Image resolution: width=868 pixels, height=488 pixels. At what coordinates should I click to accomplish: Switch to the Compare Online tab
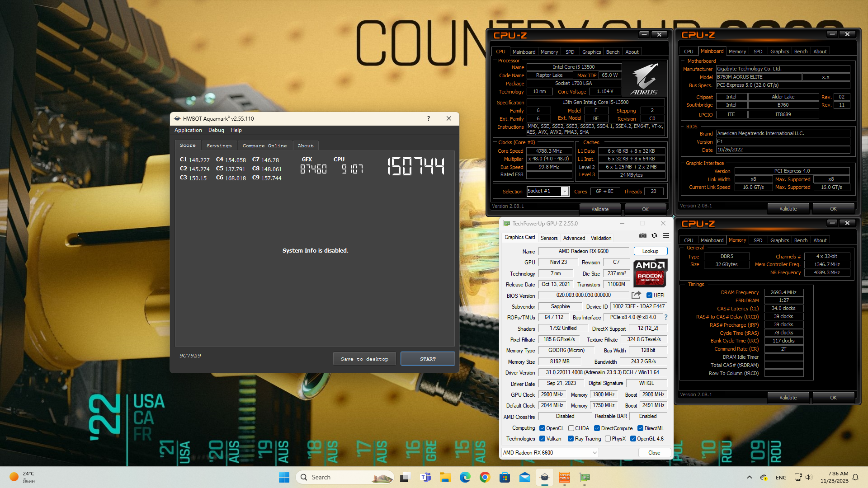[x=264, y=145]
